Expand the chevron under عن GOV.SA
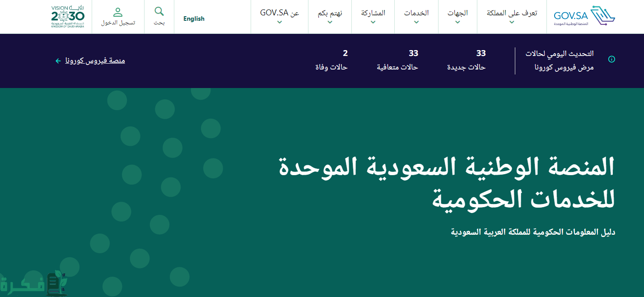 point(280,22)
